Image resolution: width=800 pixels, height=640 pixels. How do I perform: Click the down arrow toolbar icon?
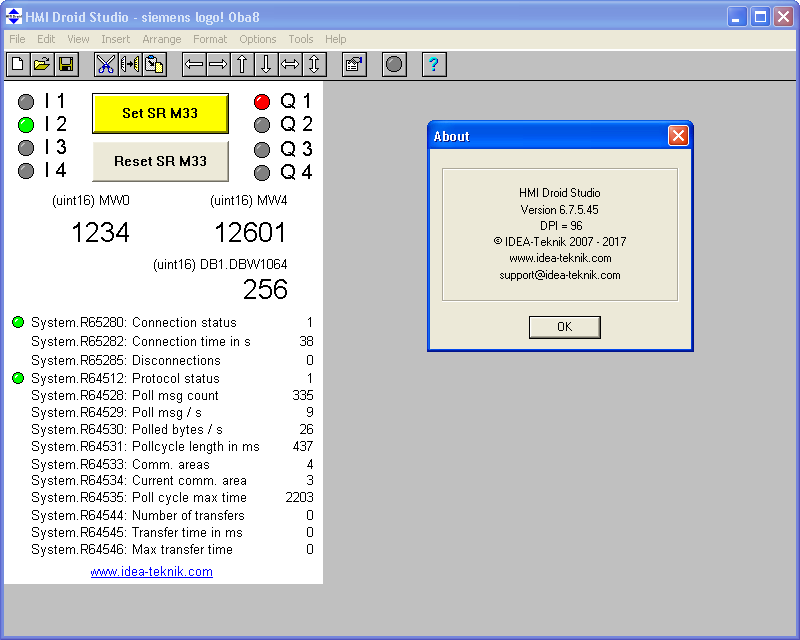pyautogui.click(x=266, y=64)
